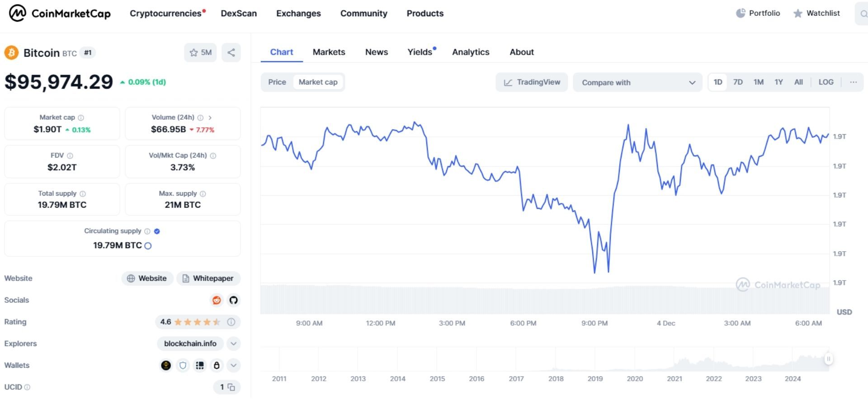
Task: Open the Exchanges menu in navbar
Action: click(x=298, y=14)
